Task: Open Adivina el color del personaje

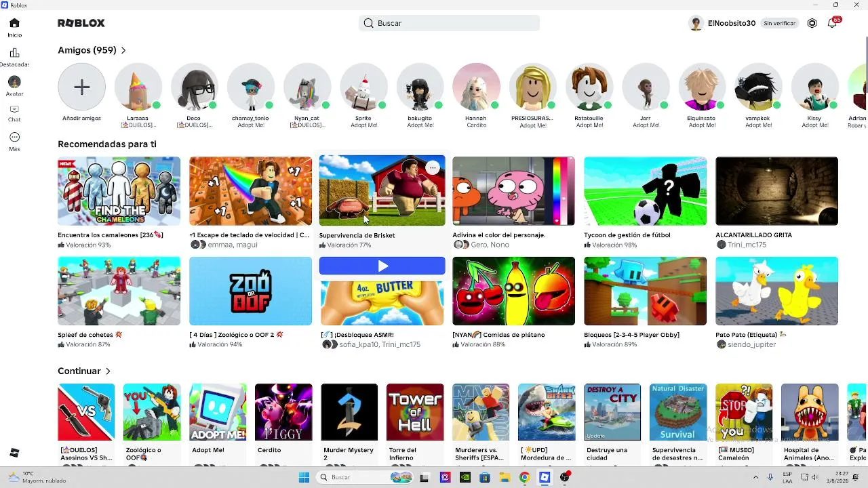Action: [x=513, y=191]
